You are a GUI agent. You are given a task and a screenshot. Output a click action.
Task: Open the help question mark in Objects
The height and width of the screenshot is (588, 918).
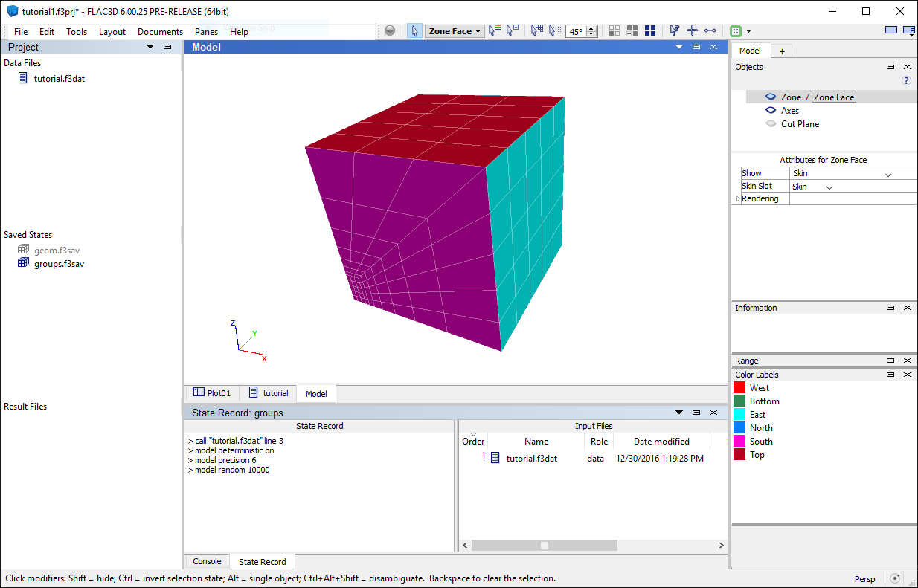pos(906,81)
